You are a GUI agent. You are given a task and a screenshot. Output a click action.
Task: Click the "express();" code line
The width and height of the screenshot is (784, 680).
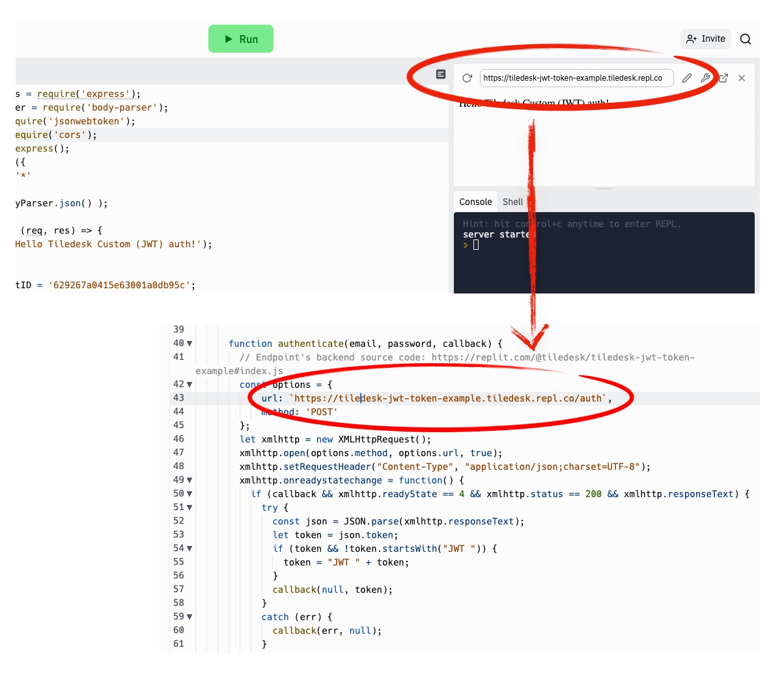[42, 148]
